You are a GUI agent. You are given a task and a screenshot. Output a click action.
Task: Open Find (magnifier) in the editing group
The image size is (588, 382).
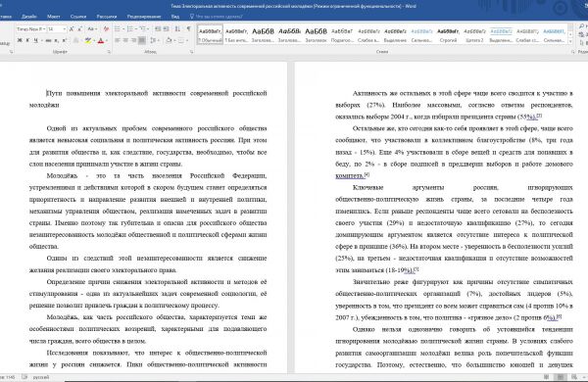click(582, 26)
